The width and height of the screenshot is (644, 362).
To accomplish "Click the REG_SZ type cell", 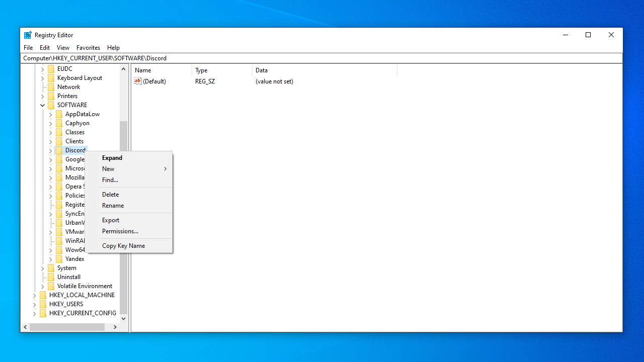I will pos(205,81).
